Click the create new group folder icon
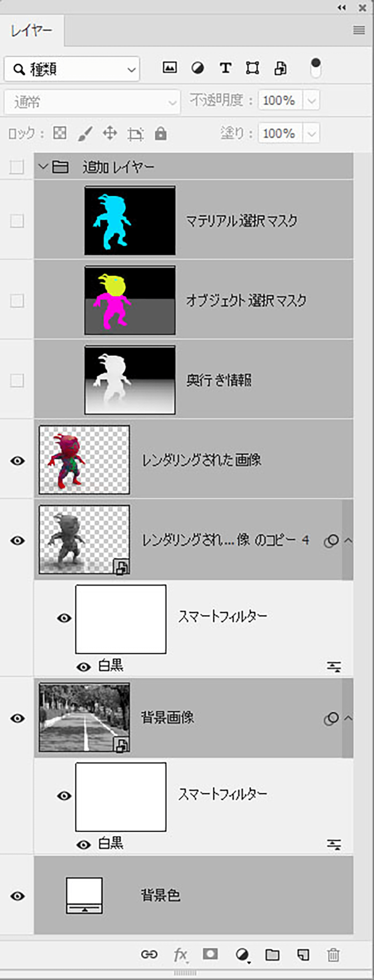The width and height of the screenshot is (374, 980). point(272,955)
